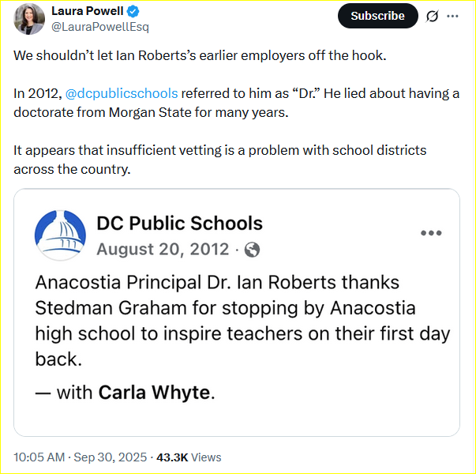The height and width of the screenshot is (474, 476).
Task: Click the 43.3K Views count
Action: pyautogui.click(x=189, y=457)
